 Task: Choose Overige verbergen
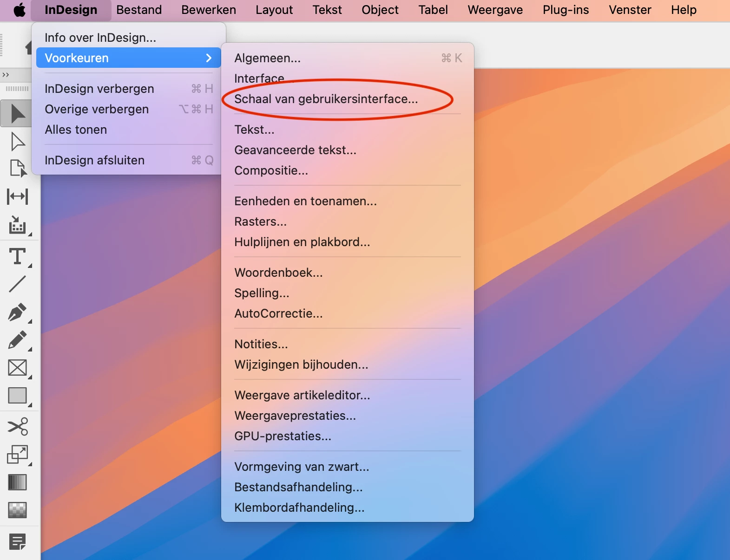[129, 109]
